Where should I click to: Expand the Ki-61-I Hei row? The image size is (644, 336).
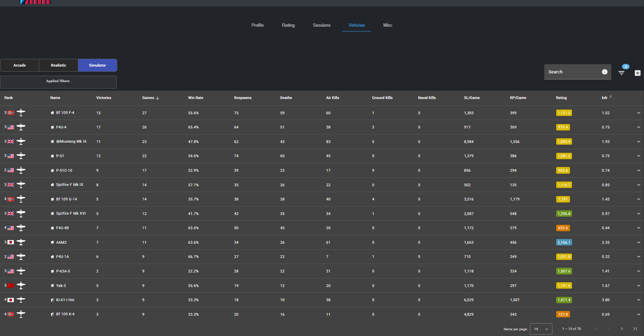(639, 300)
